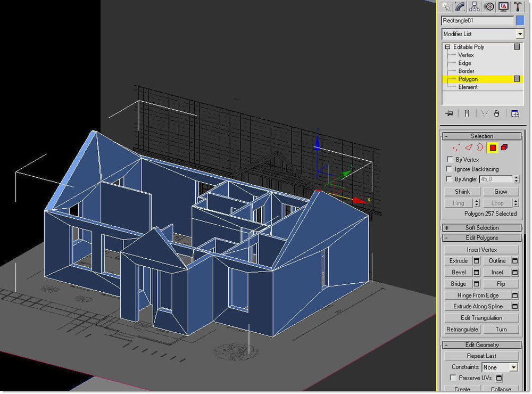The height and width of the screenshot is (394, 532).
Task: Open the Constraints dropdown
Action: click(x=500, y=367)
